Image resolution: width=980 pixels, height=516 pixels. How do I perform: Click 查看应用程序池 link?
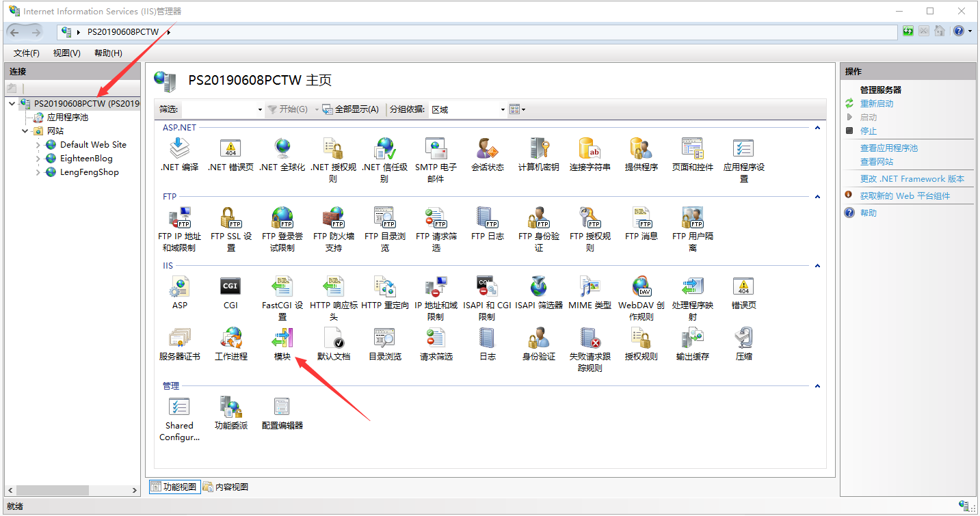[889, 148]
